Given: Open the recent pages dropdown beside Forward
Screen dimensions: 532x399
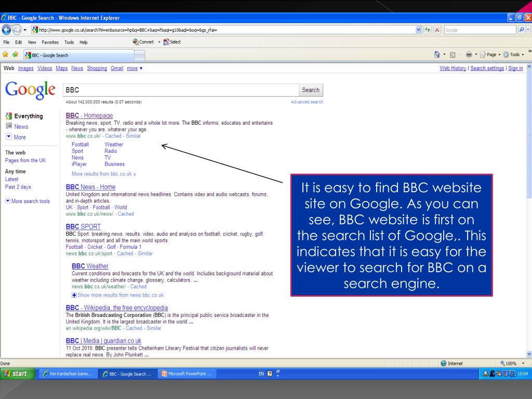Looking at the screenshot, I should pyautogui.click(x=25, y=30).
